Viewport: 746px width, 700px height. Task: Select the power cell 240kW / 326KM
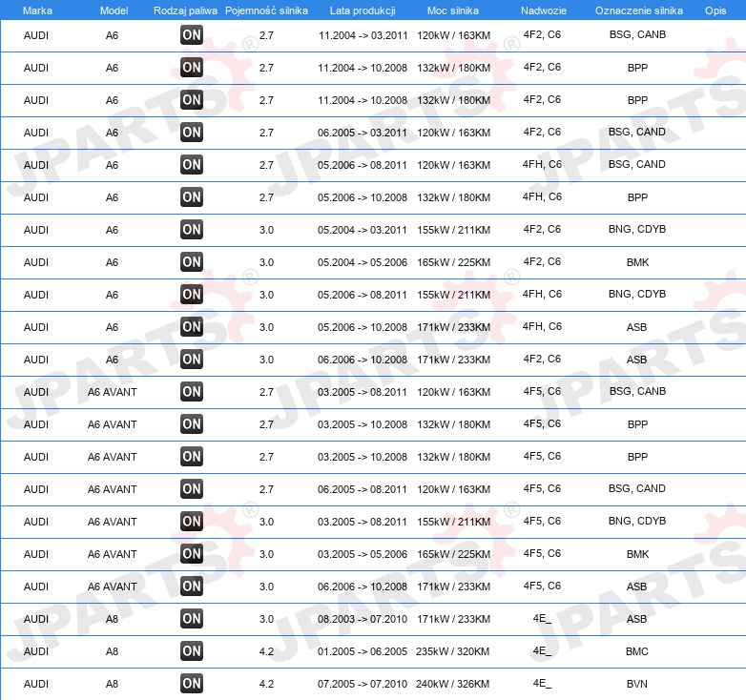[x=452, y=684]
